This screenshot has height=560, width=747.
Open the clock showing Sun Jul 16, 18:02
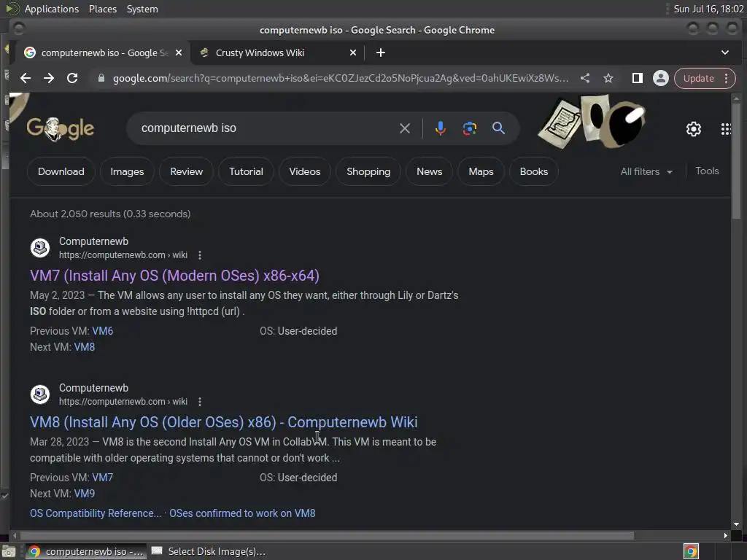708,9
